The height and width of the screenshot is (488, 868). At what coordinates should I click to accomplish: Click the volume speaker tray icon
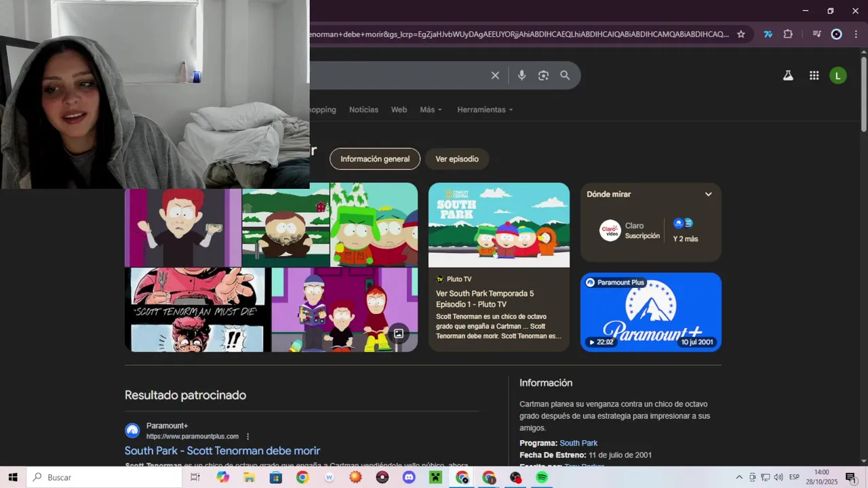click(778, 477)
